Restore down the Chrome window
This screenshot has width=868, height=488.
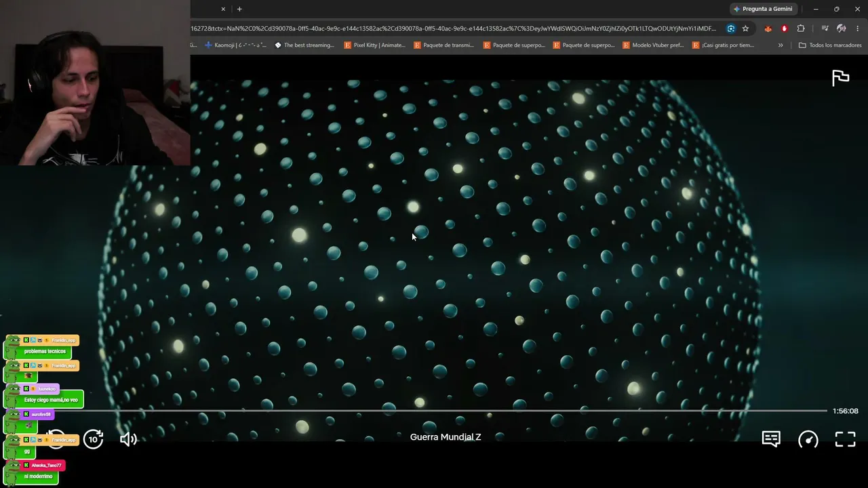836,9
